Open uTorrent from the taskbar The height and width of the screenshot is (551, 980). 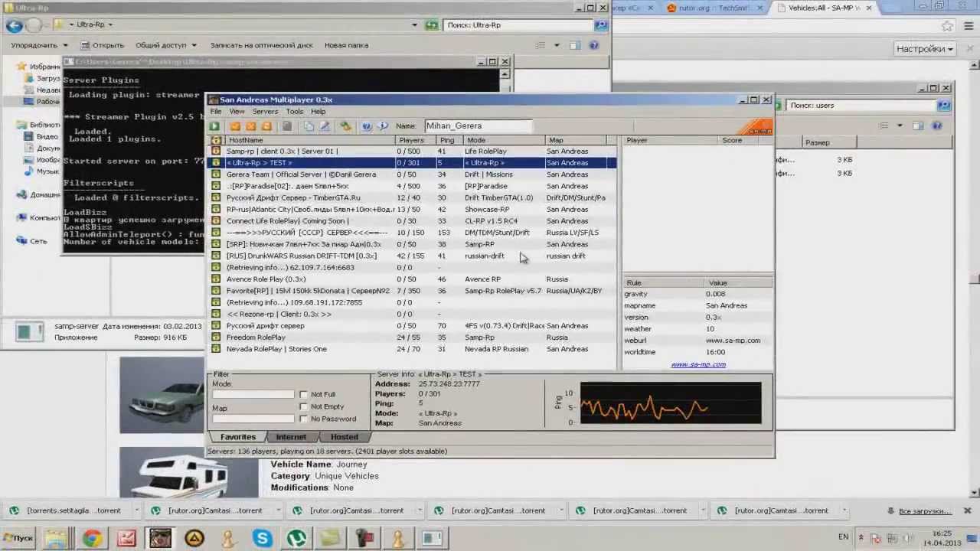[296, 539]
